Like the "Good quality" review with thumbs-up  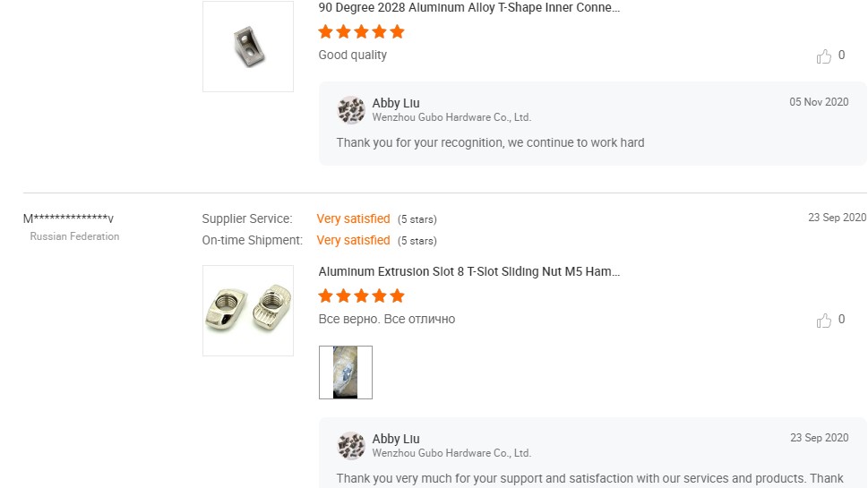(x=824, y=56)
